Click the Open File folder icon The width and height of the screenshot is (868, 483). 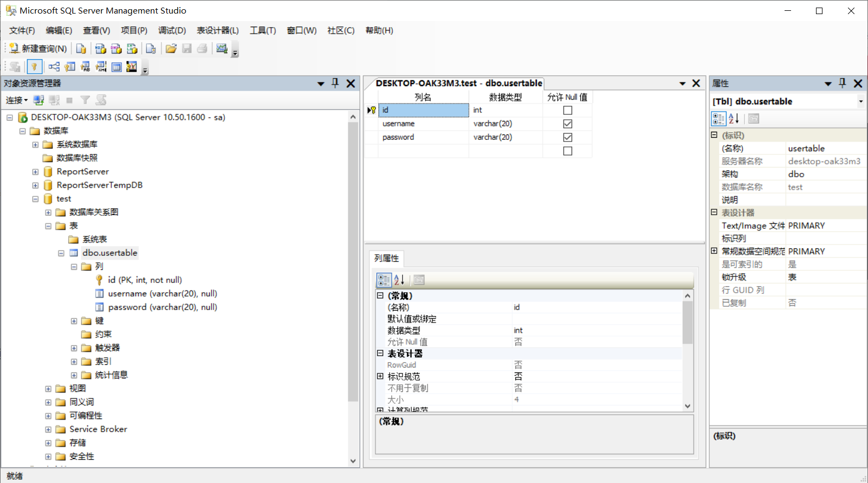[171, 49]
